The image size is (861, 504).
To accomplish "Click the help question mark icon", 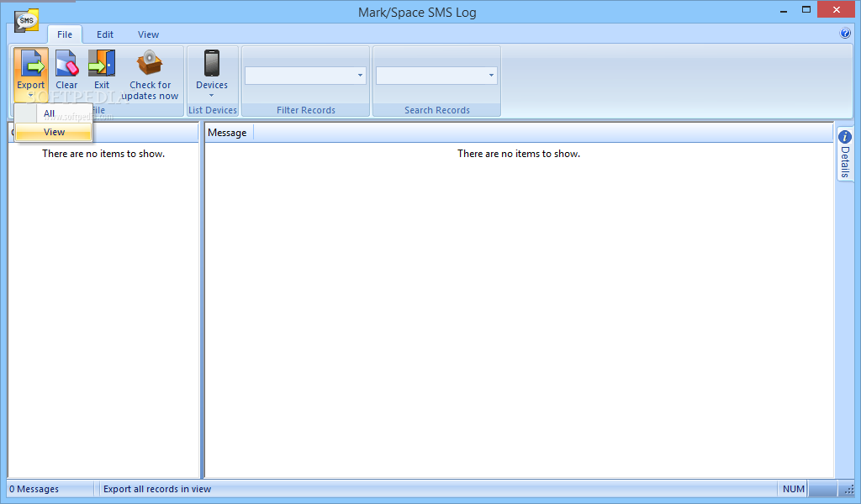I will click(x=845, y=33).
